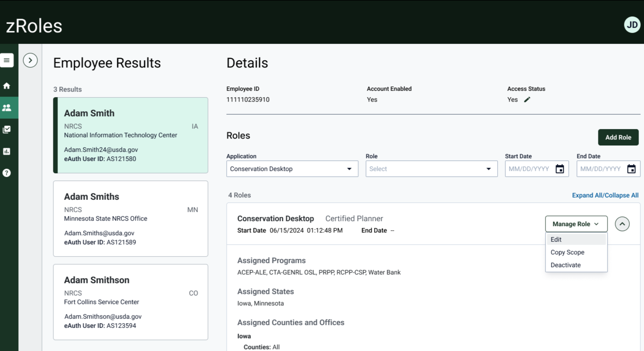This screenshot has width=644, height=351.
Task: Go to Home via the sidebar house icon
Action: coord(7,86)
